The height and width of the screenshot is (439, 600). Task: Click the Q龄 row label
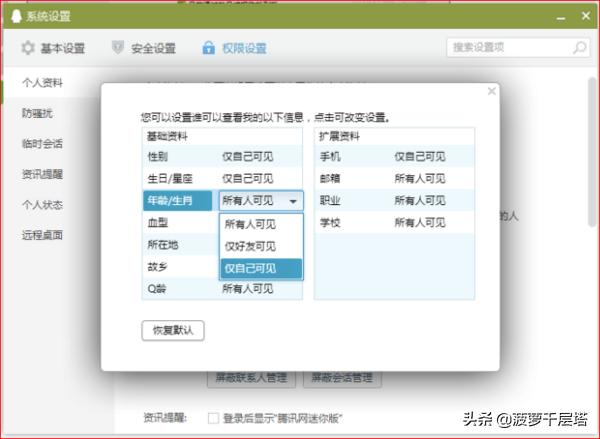coord(157,289)
